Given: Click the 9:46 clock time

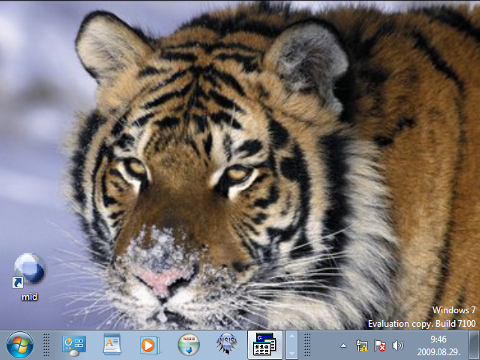Looking at the screenshot, I should click(438, 339).
